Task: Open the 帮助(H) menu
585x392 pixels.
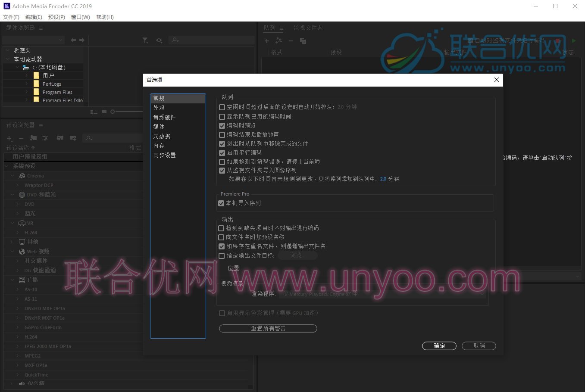Action: (x=105, y=17)
